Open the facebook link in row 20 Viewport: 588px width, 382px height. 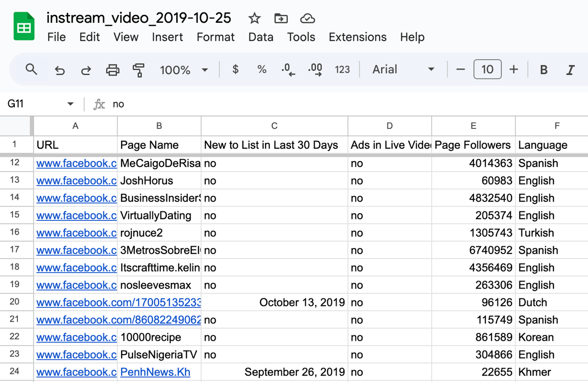click(119, 302)
